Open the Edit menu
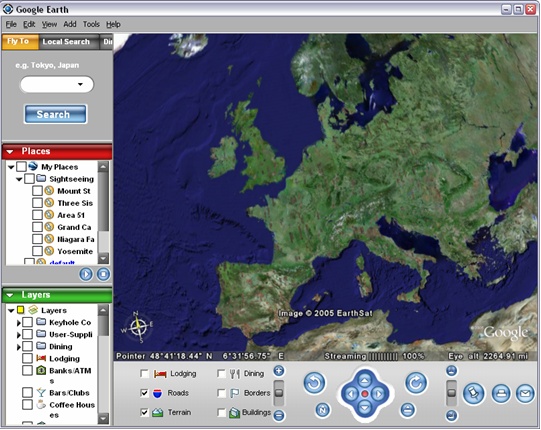This screenshot has width=541, height=430. point(29,24)
